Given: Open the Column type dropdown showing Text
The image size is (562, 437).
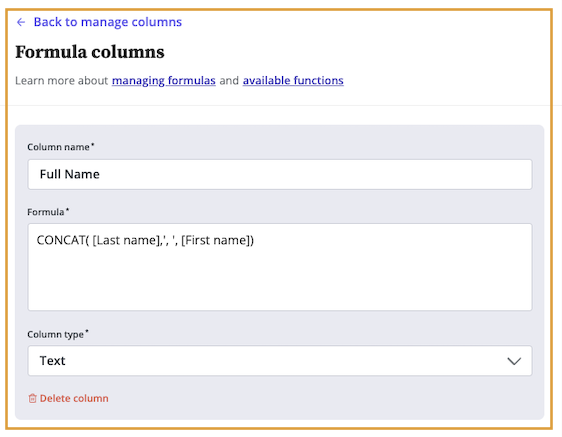Looking at the screenshot, I should click(280, 361).
